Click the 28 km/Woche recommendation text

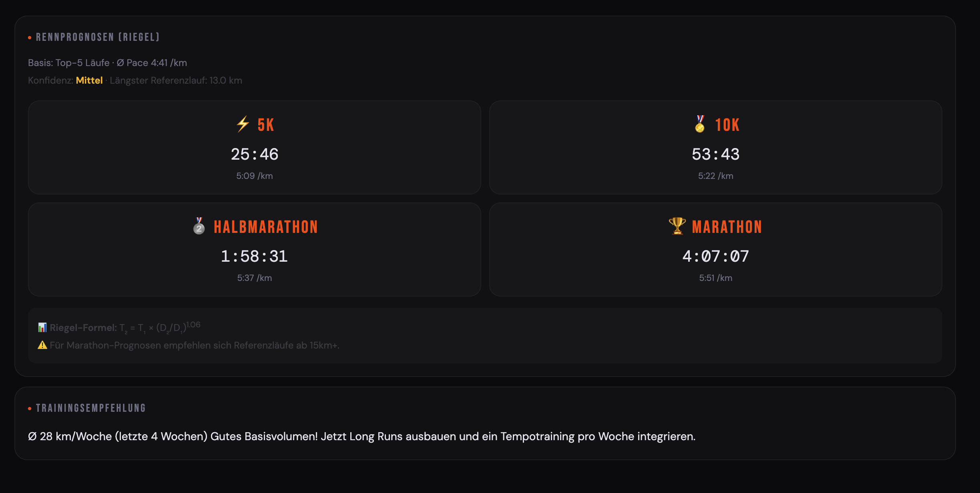tap(361, 436)
